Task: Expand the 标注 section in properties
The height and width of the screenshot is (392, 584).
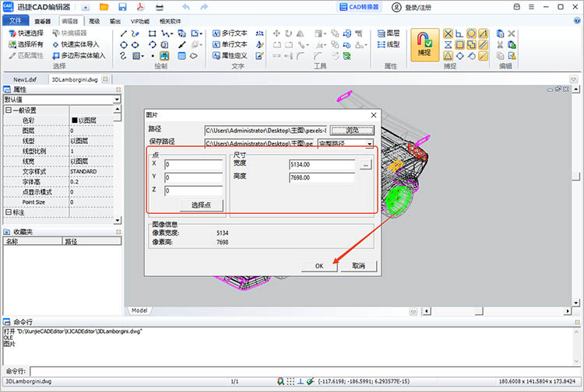Action: coord(9,212)
